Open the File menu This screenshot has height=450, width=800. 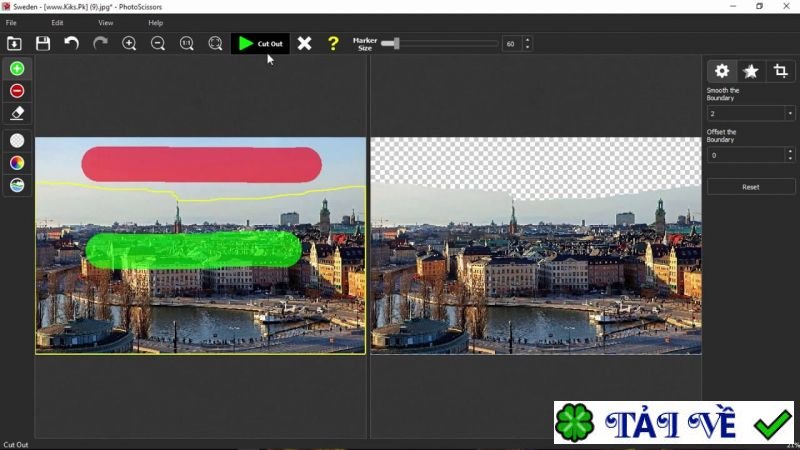click(x=11, y=23)
